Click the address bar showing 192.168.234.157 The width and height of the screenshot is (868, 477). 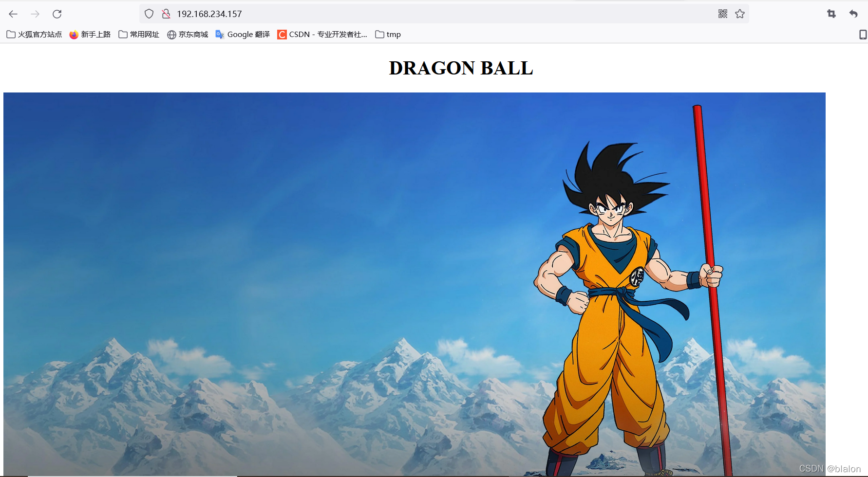tap(444, 14)
